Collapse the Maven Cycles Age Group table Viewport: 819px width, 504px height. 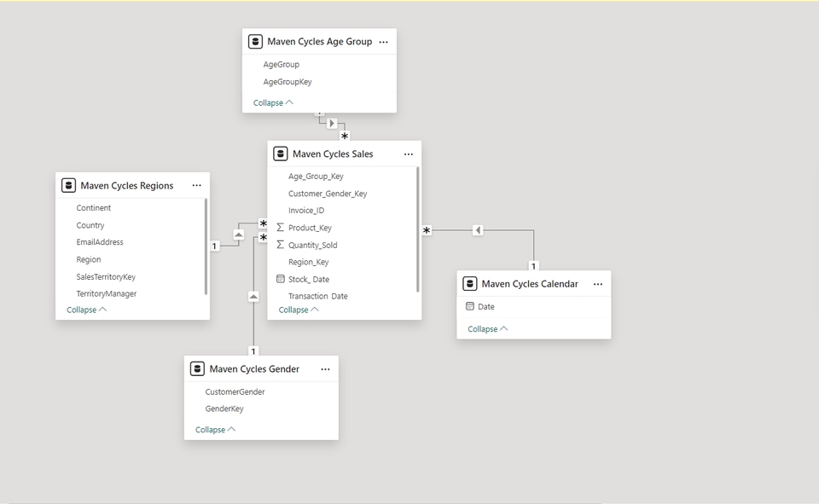[x=273, y=102]
